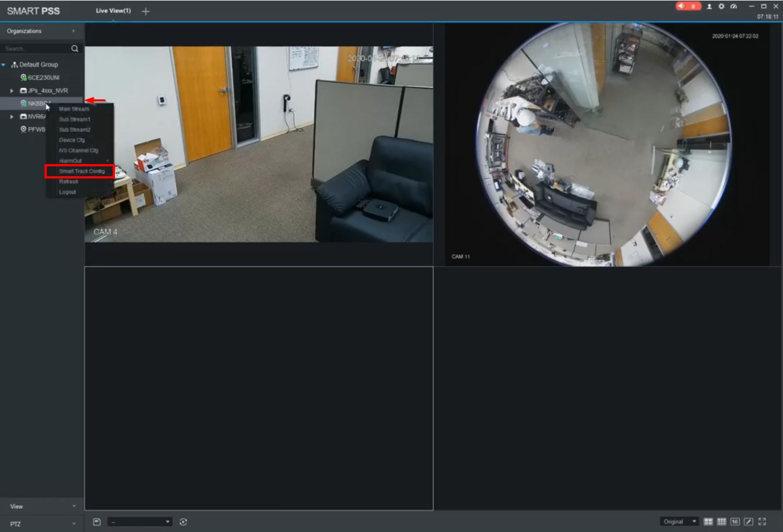Expand the NVR6A device node
Image resolution: width=783 pixels, height=532 pixels.
(12, 117)
